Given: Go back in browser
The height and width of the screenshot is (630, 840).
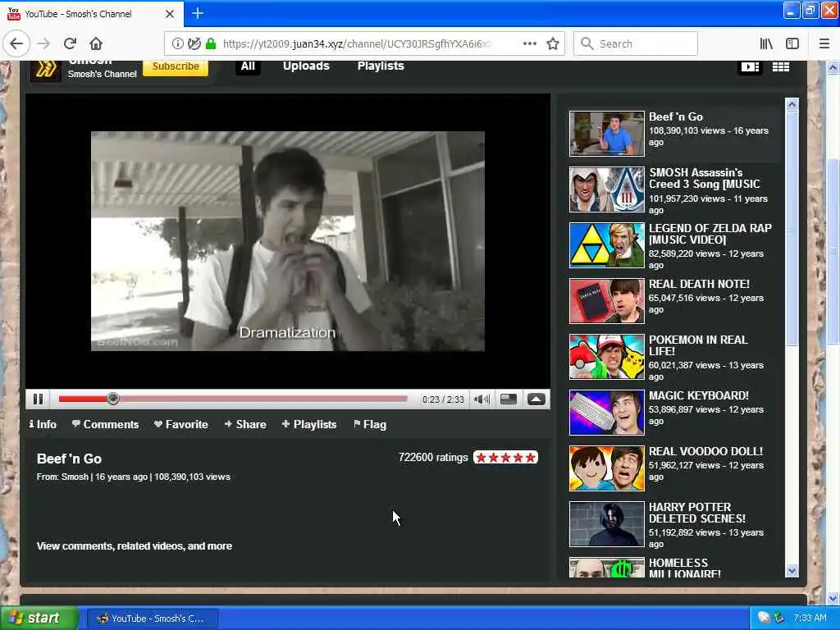Looking at the screenshot, I should [x=16, y=43].
